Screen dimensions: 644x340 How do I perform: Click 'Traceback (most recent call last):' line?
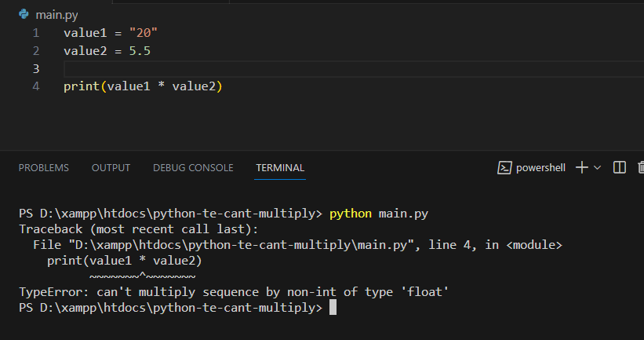[138, 229]
